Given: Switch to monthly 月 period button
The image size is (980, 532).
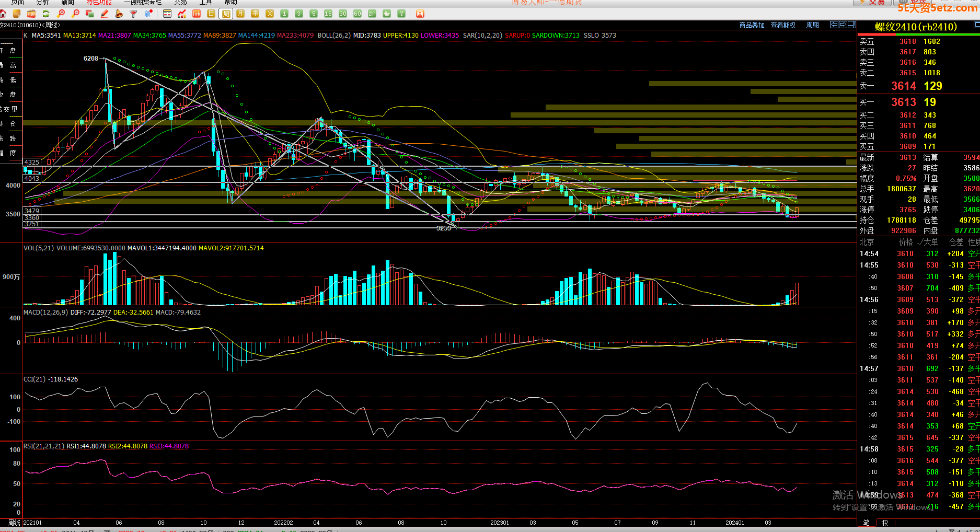Looking at the screenshot, I should [240, 14].
